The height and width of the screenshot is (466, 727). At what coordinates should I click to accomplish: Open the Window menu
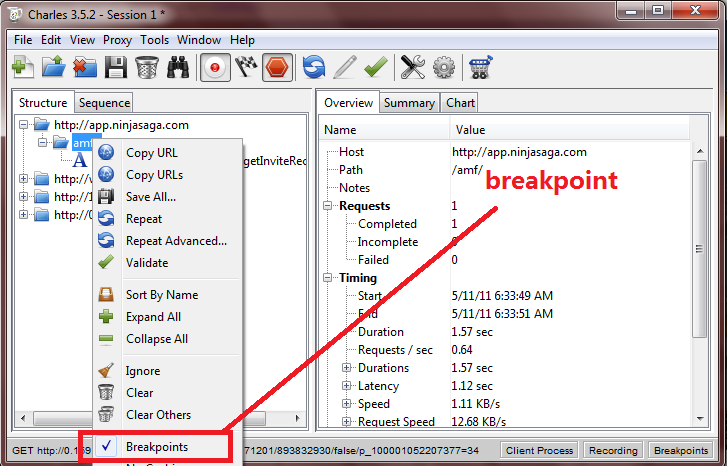point(199,40)
